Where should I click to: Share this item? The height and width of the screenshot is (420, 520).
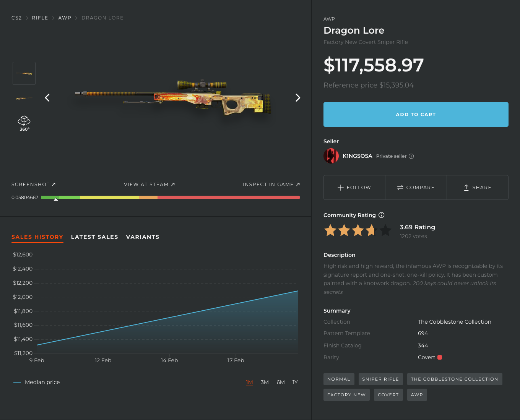[x=478, y=188]
